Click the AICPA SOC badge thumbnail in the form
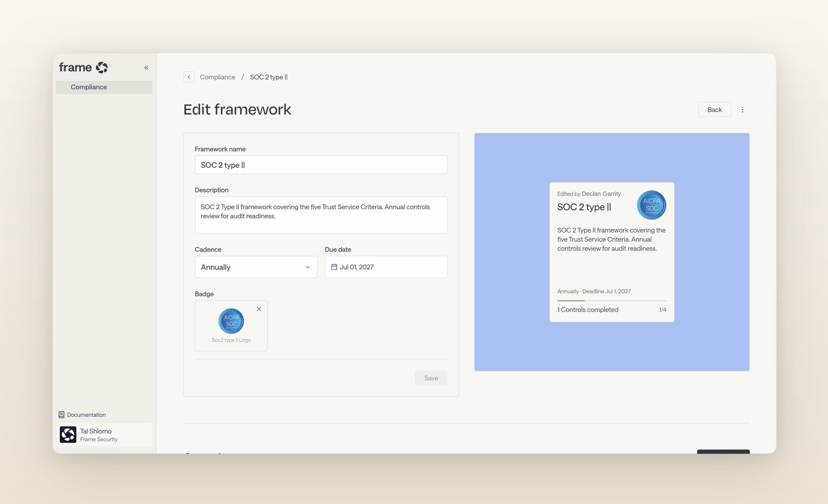The width and height of the screenshot is (828, 504). click(x=231, y=321)
